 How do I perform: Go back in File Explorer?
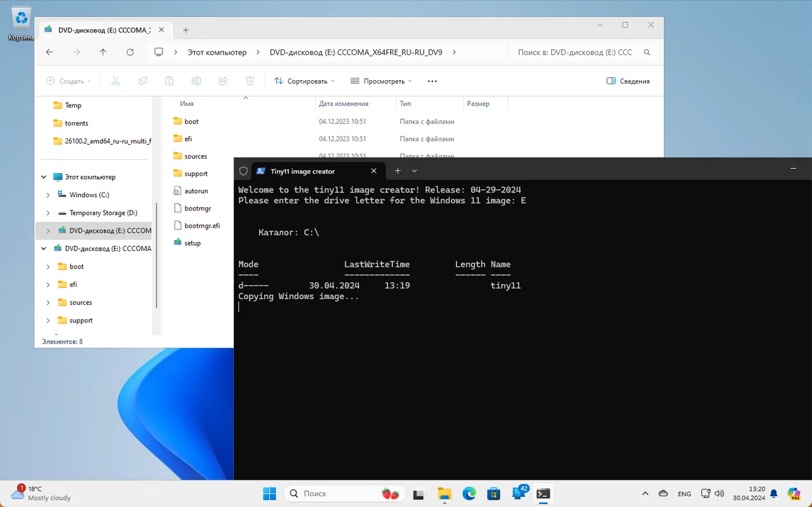click(x=49, y=52)
